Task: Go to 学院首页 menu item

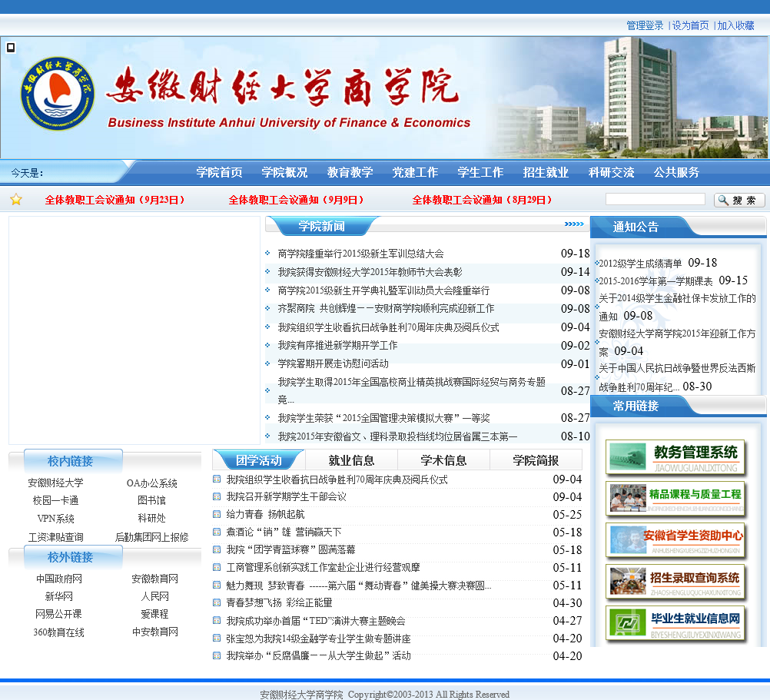Action: point(219,172)
